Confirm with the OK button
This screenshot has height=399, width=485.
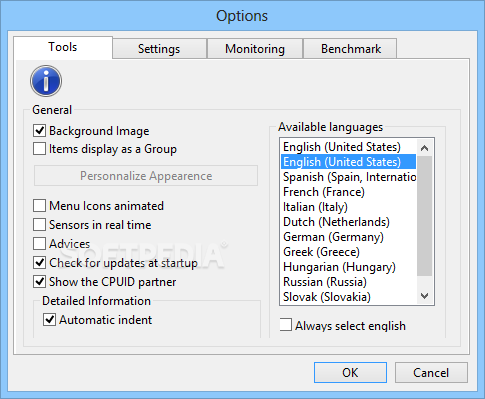350,372
